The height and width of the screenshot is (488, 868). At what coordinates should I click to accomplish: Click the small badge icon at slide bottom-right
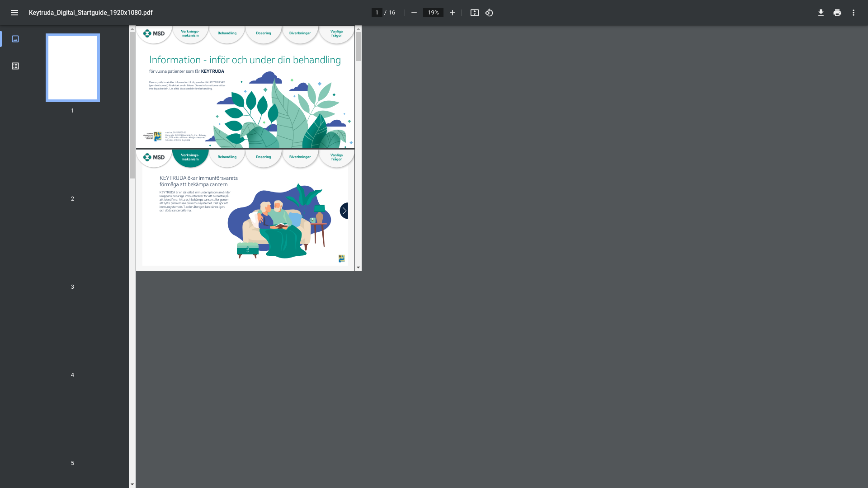click(x=342, y=258)
